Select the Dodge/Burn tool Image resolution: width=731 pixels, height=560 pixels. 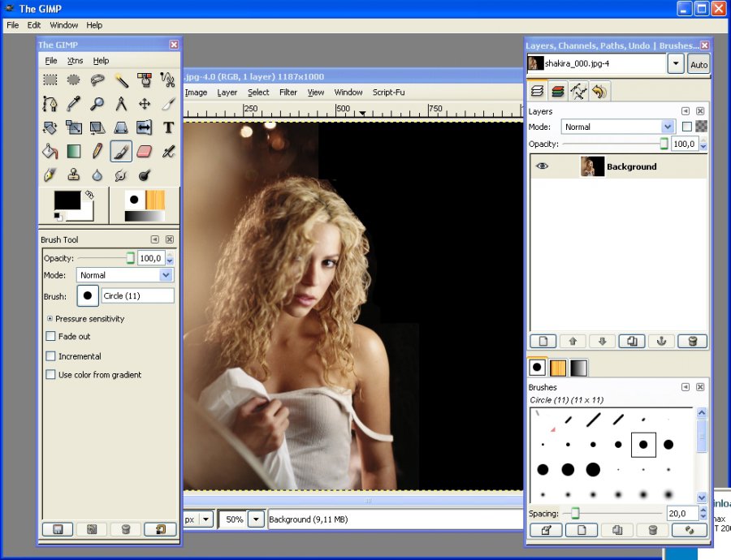click(x=145, y=175)
